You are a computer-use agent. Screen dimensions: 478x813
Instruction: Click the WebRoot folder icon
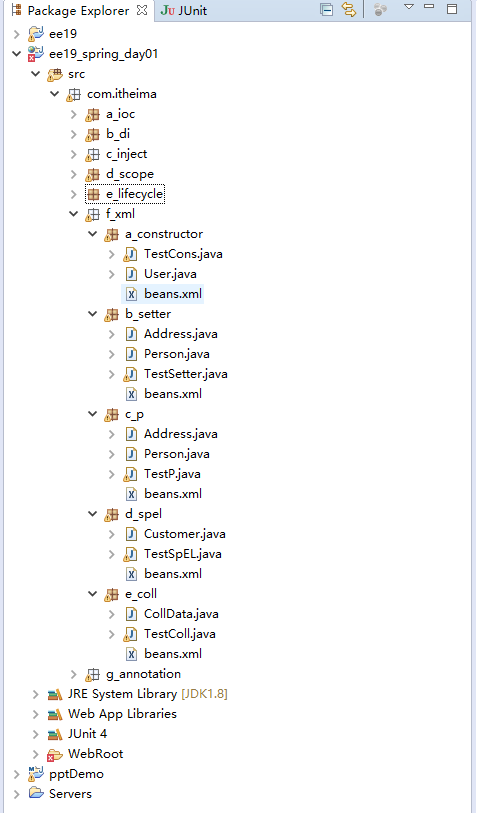click(x=55, y=754)
